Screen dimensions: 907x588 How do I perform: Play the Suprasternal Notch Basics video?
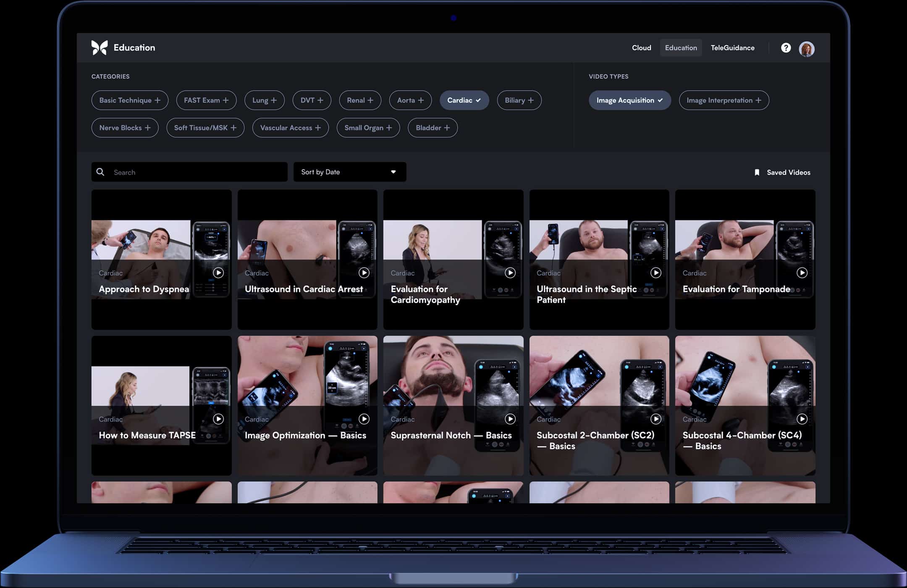[x=510, y=419]
